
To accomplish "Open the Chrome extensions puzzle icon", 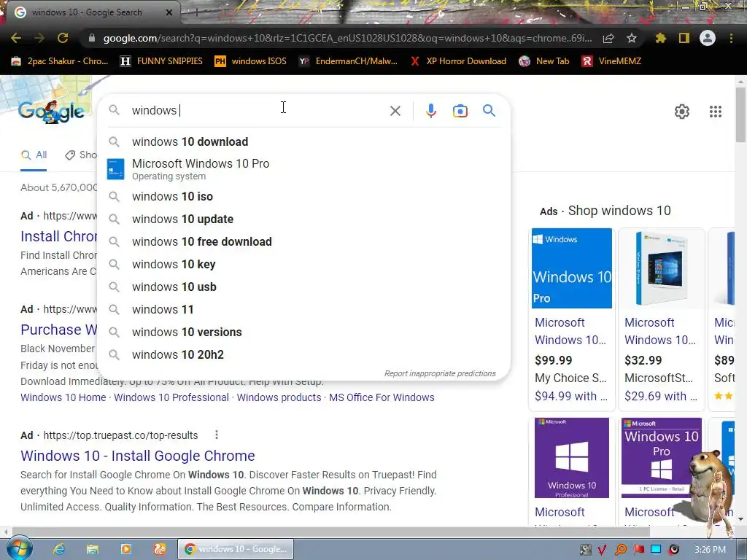I will coord(660,38).
